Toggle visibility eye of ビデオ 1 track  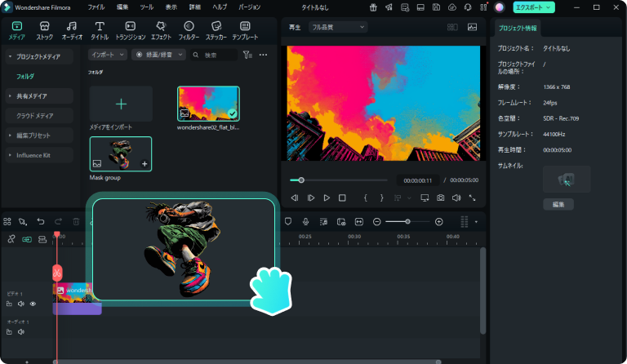33,304
